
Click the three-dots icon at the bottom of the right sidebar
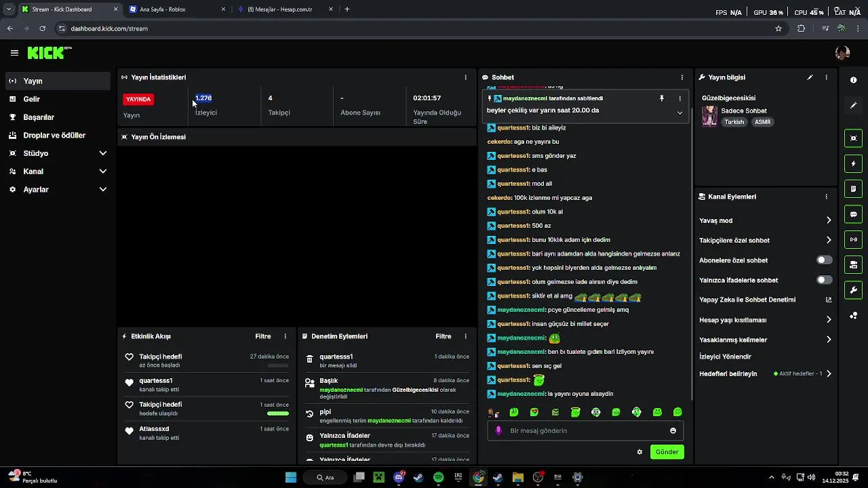tap(853, 315)
